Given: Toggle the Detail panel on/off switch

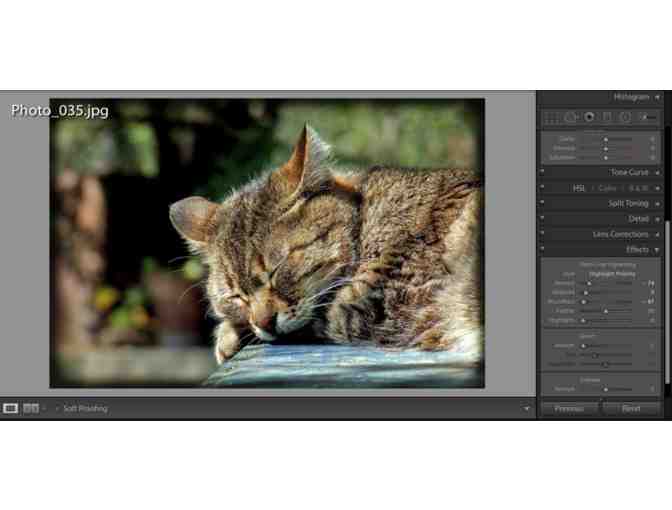Looking at the screenshot, I should click(x=542, y=218).
